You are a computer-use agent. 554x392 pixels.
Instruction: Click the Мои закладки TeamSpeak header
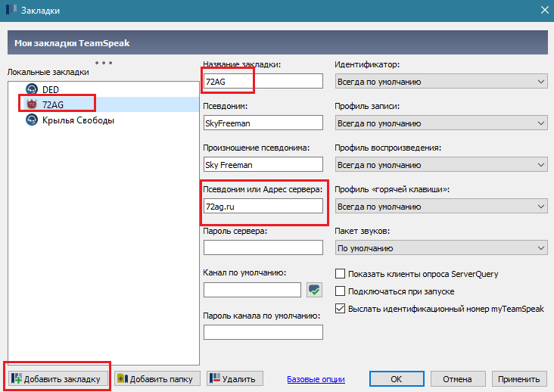277,42
